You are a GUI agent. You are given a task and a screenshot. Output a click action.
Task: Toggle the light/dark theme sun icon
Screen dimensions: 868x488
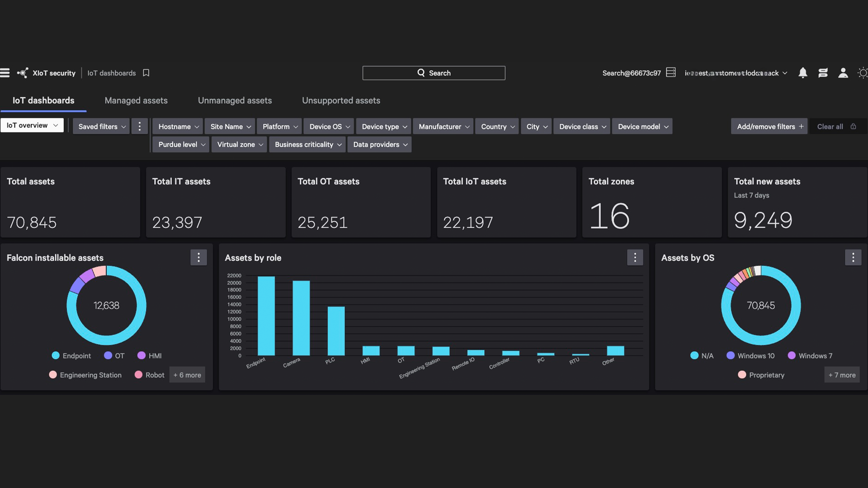[x=863, y=73]
